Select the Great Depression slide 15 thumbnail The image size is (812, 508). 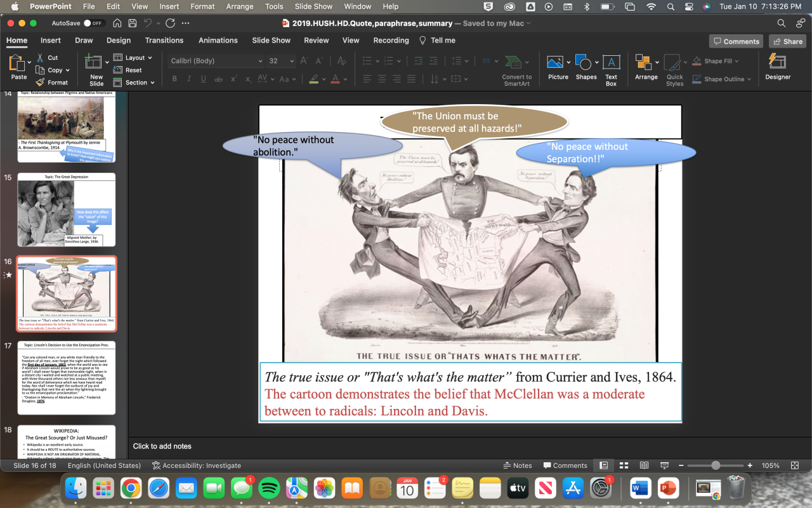(67, 210)
